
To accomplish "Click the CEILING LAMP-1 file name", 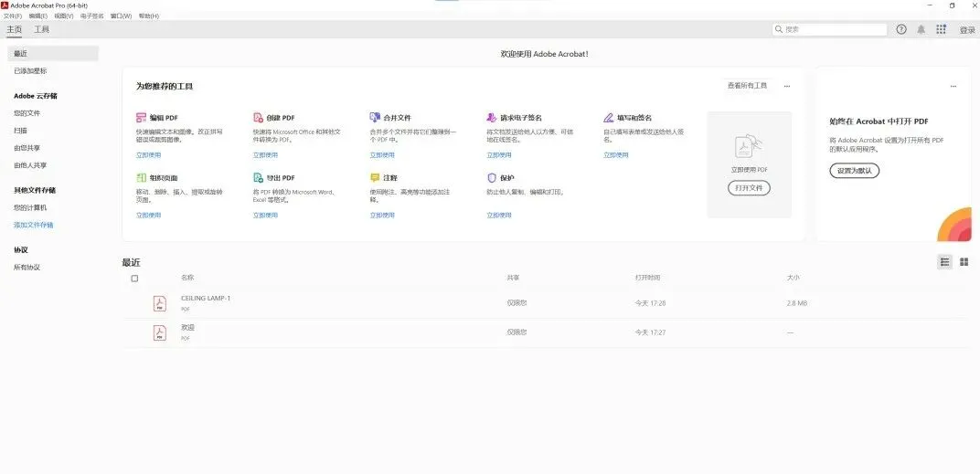I will click(x=206, y=299).
